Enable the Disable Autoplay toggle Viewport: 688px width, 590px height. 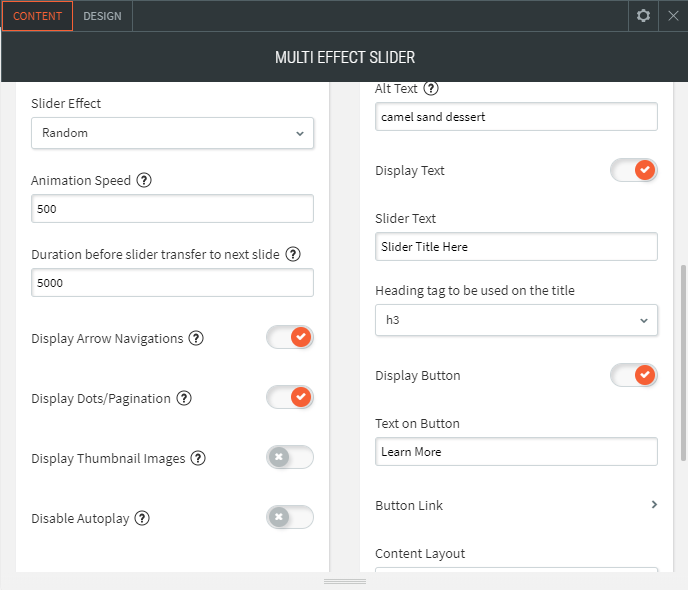tap(290, 518)
